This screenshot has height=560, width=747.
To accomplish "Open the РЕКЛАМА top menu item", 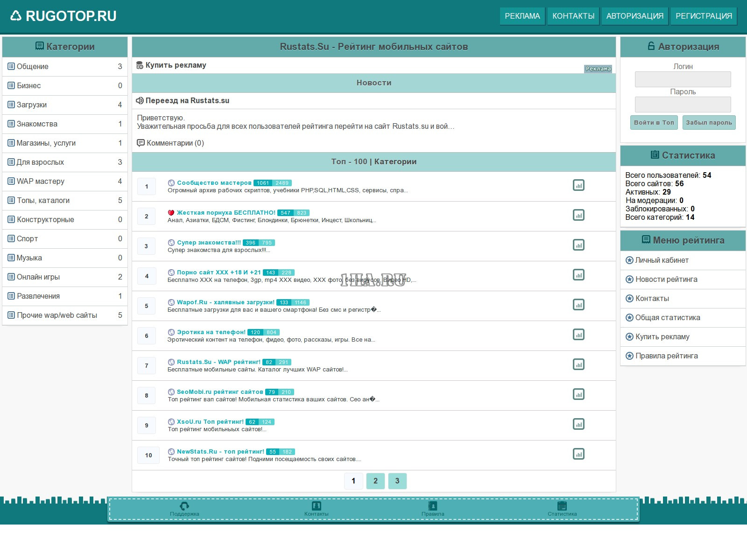I will point(522,16).
